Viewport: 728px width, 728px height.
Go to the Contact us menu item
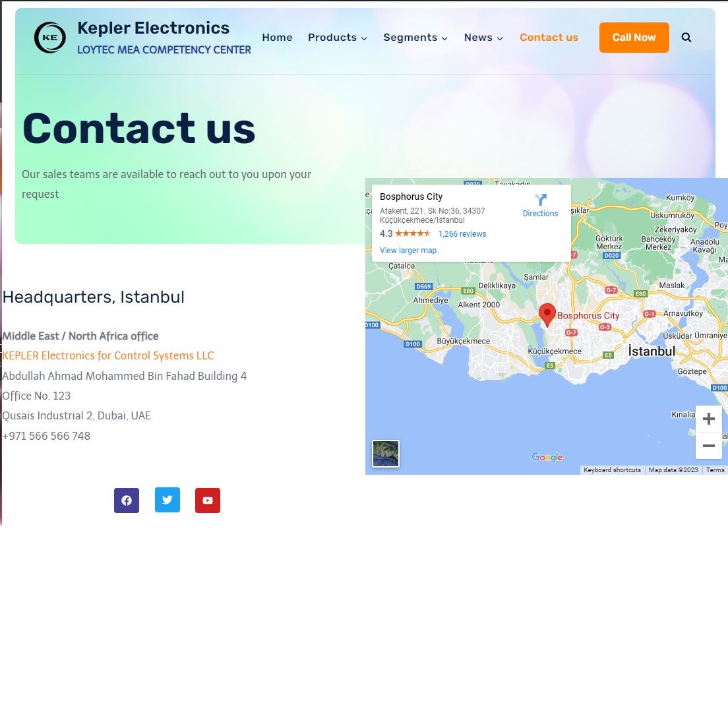pos(549,38)
